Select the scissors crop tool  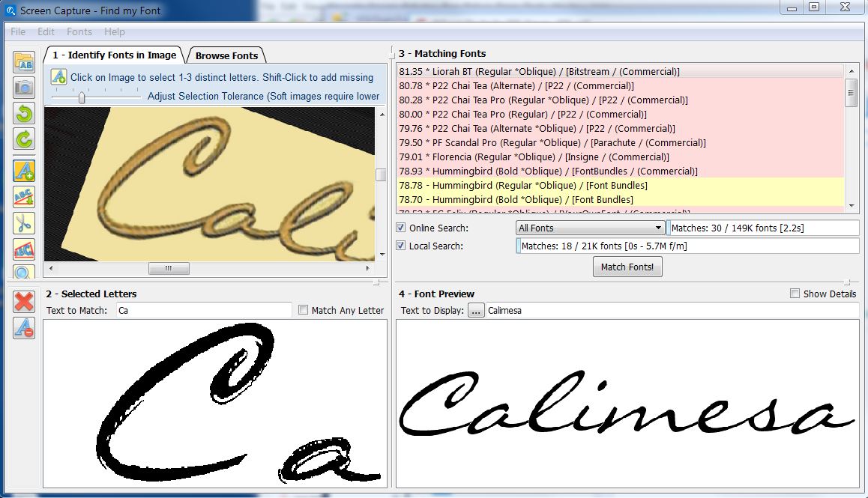point(24,223)
